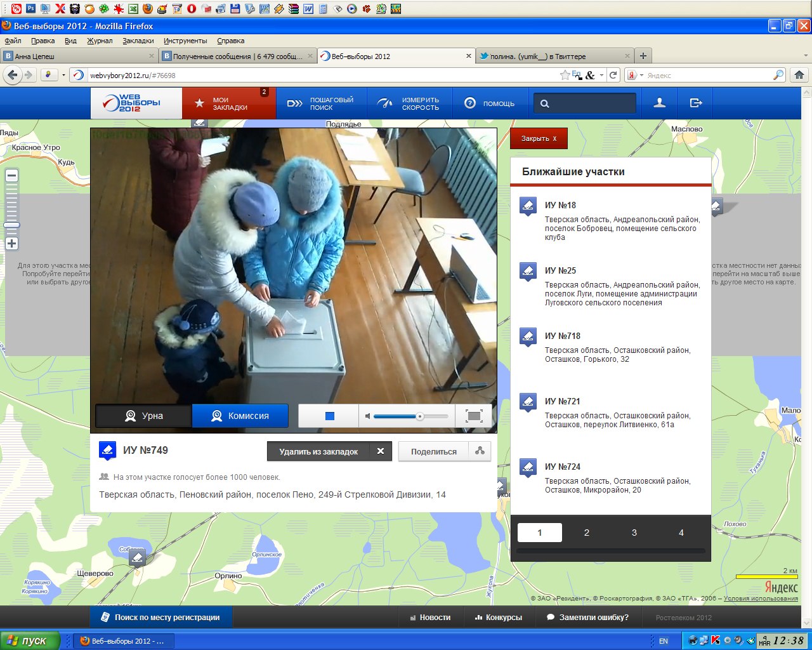Open fullscreen video mode
The image size is (812, 650).
tap(474, 416)
